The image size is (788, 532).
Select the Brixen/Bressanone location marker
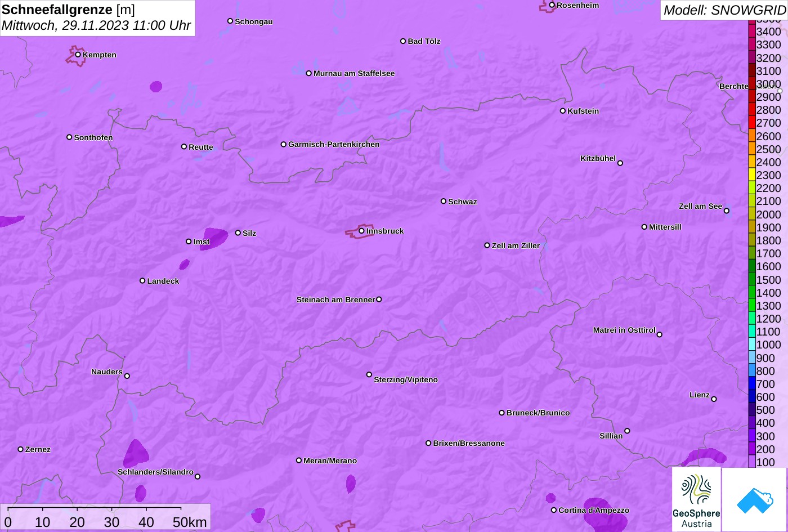(x=428, y=443)
